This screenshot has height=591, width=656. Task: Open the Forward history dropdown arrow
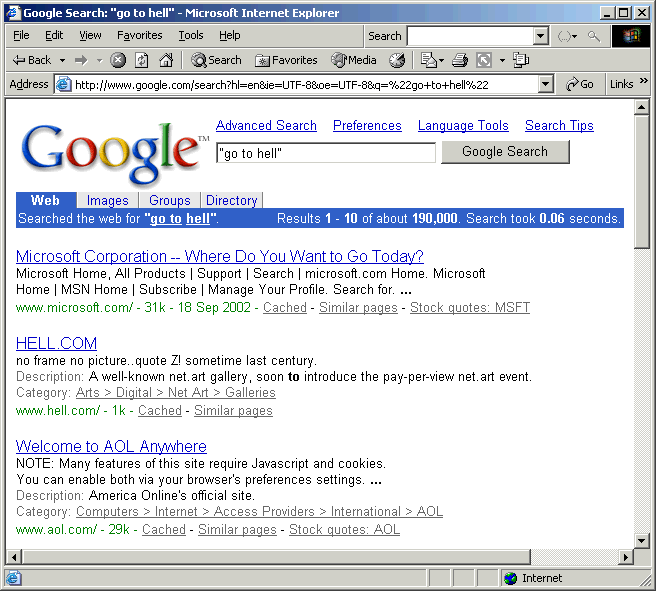(x=99, y=61)
